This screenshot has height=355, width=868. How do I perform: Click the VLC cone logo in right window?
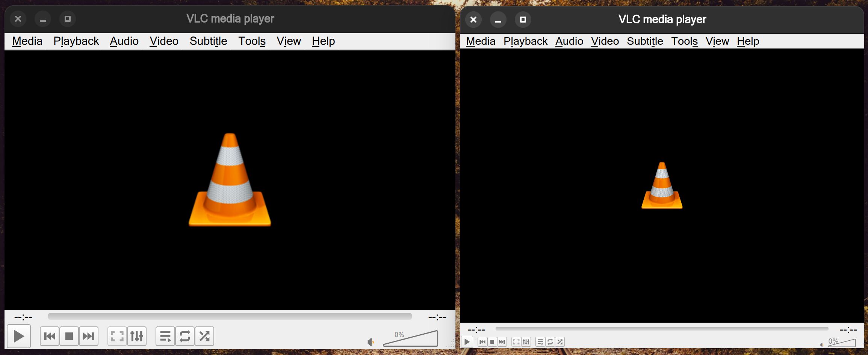pos(662,185)
